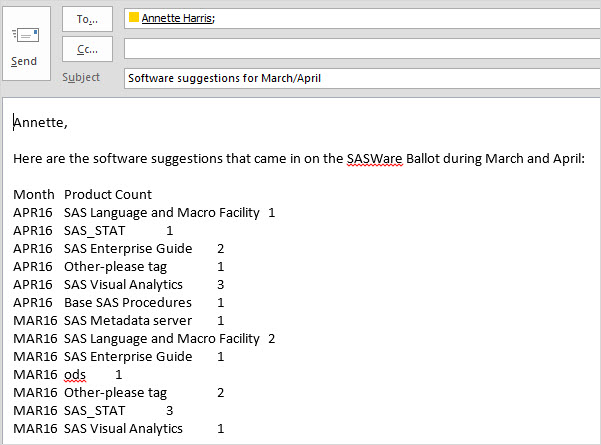The width and height of the screenshot is (601, 445).
Task: Click the Month Product Count header line
Action: coord(83,194)
